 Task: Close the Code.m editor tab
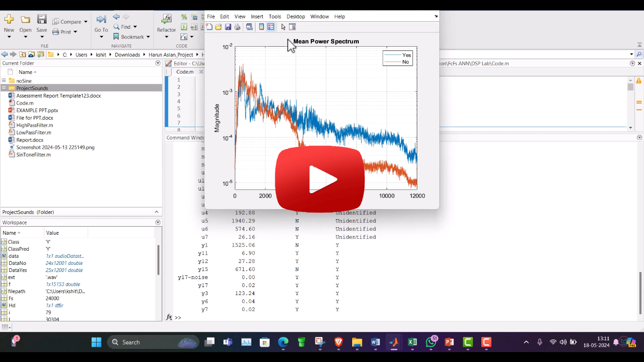201,72
